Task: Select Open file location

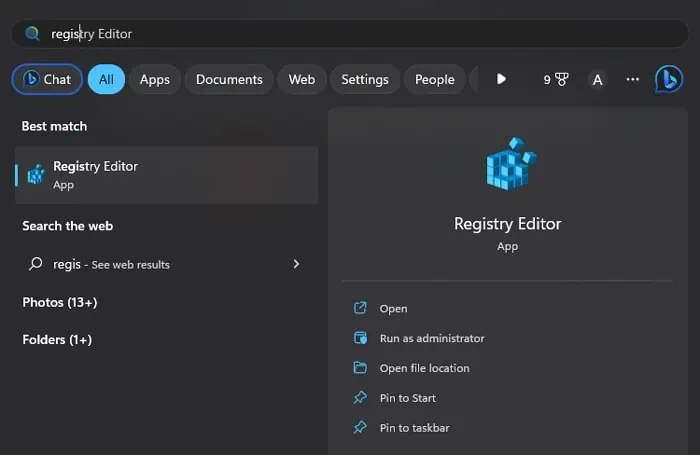Action: point(424,368)
